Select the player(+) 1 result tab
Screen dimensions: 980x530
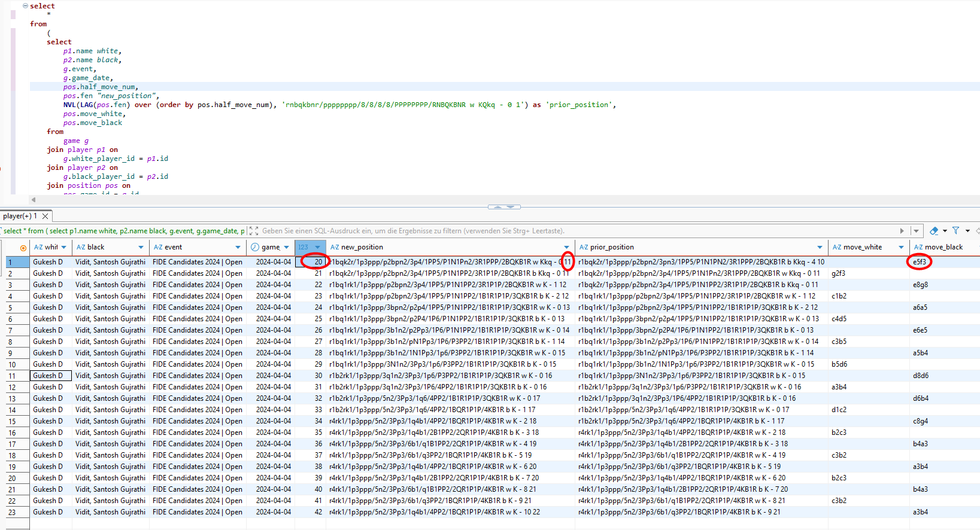(20, 216)
